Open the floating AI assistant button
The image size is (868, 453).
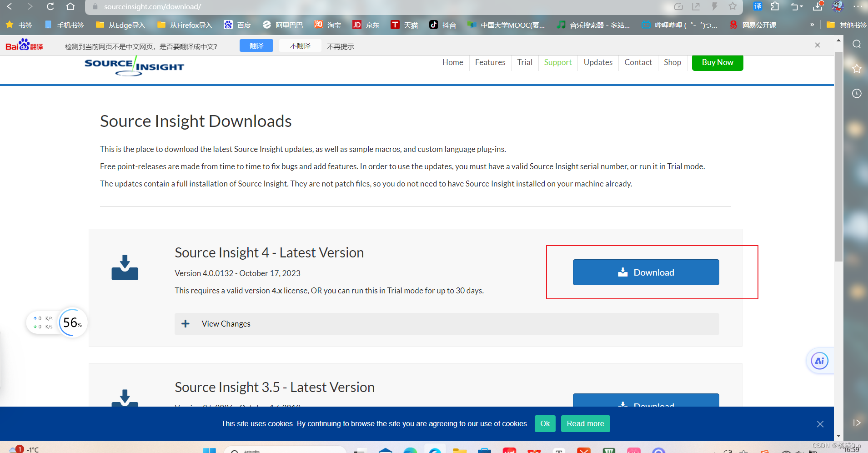[819, 361]
